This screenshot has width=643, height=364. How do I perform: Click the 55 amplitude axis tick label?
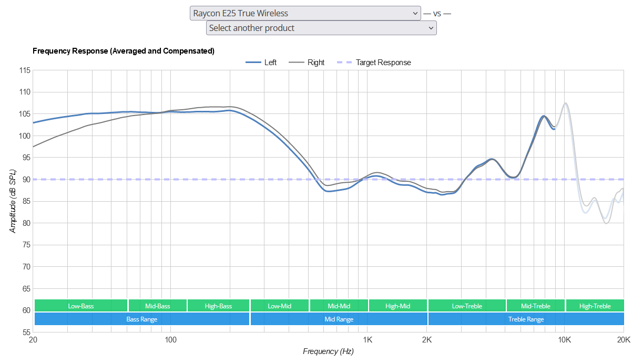[x=26, y=332]
